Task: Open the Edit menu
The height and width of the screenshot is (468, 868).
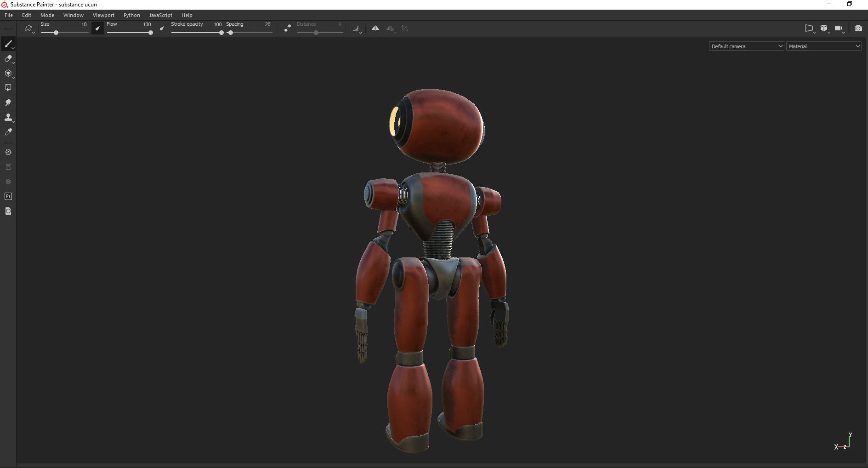Action: coord(27,15)
